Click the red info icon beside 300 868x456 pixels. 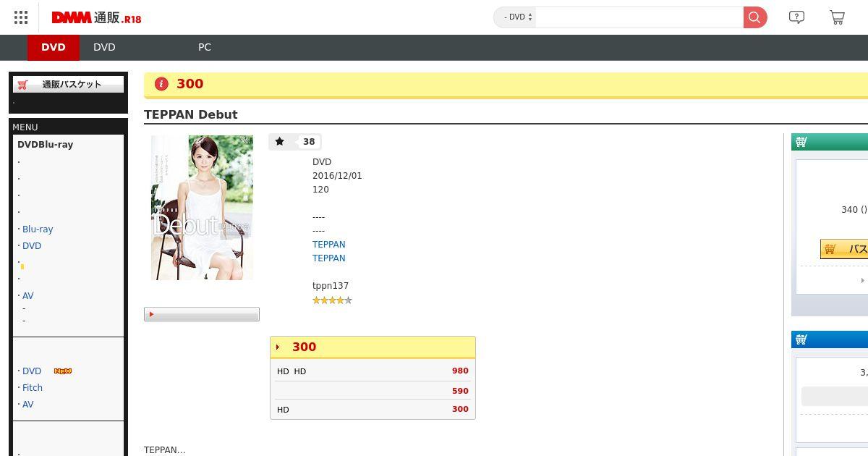pyautogui.click(x=161, y=84)
